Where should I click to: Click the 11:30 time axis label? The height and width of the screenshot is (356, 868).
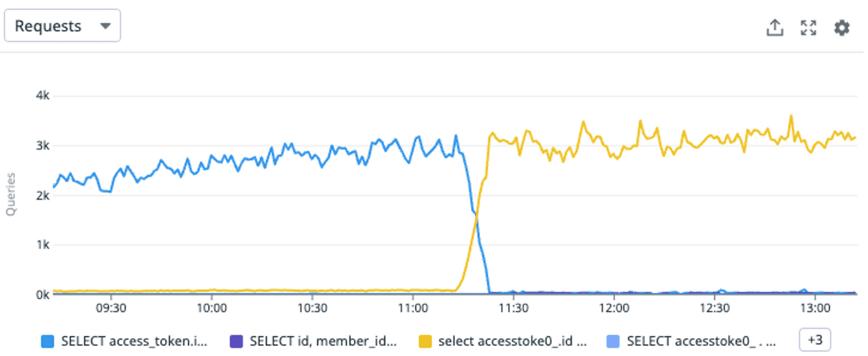(512, 309)
